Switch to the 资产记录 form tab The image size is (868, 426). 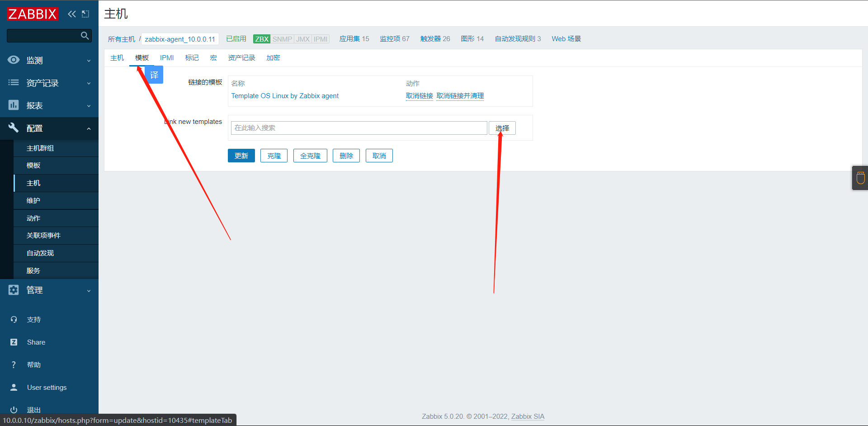pyautogui.click(x=241, y=58)
